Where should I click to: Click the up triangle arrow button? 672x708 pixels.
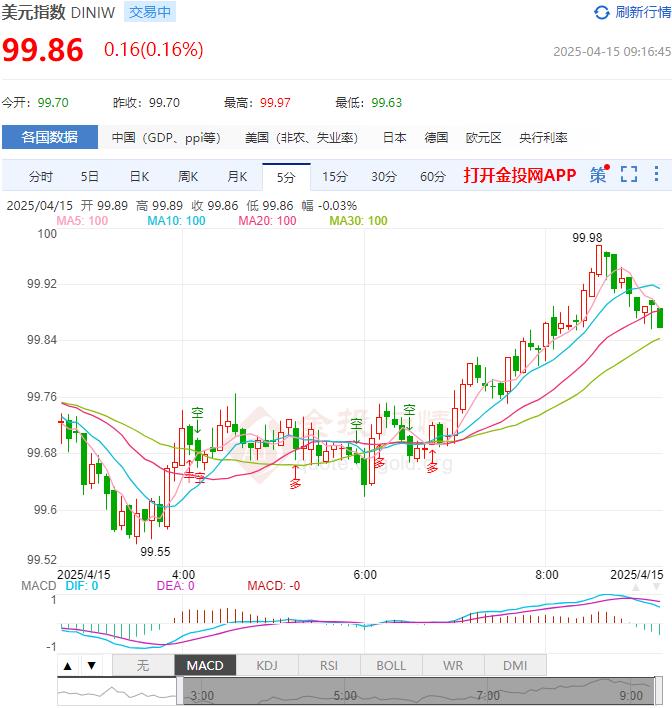[x=67, y=665]
